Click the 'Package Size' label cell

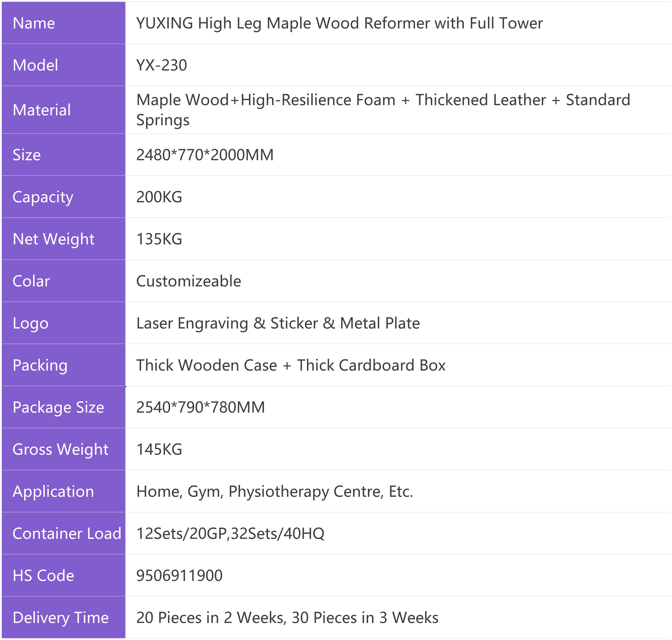click(64, 407)
